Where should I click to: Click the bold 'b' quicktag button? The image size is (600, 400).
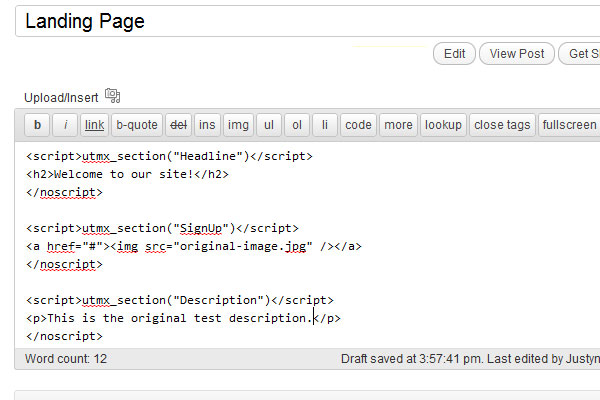(x=37, y=125)
